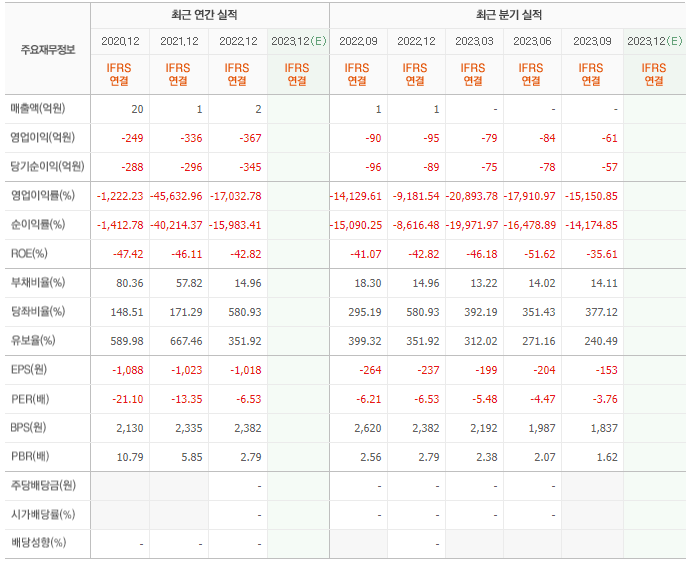Click the 2021.12 annual column header

[179, 41]
